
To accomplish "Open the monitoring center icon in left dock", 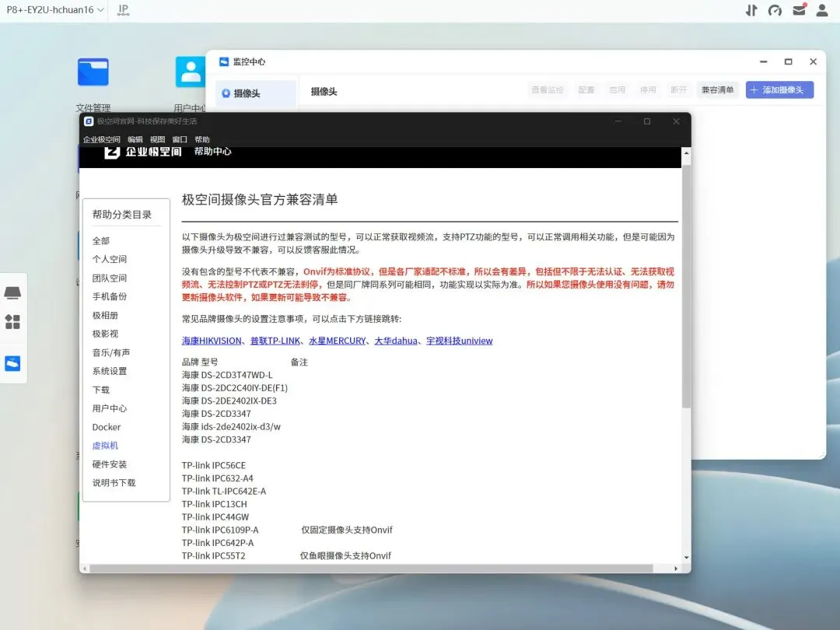I will point(12,363).
